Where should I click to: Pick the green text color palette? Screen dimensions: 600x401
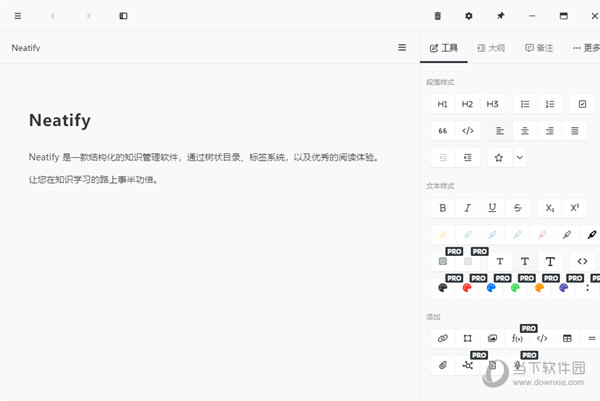tap(515, 288)
